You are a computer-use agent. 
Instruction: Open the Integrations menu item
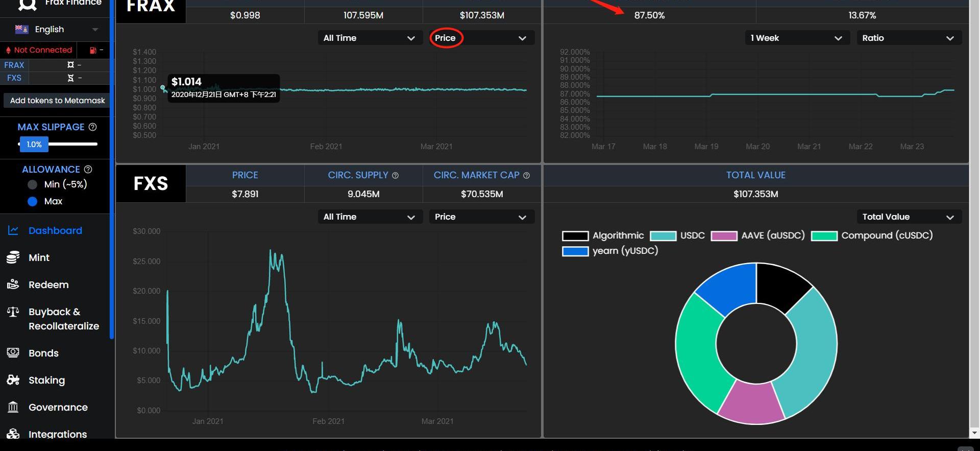[x=57, y=434]
